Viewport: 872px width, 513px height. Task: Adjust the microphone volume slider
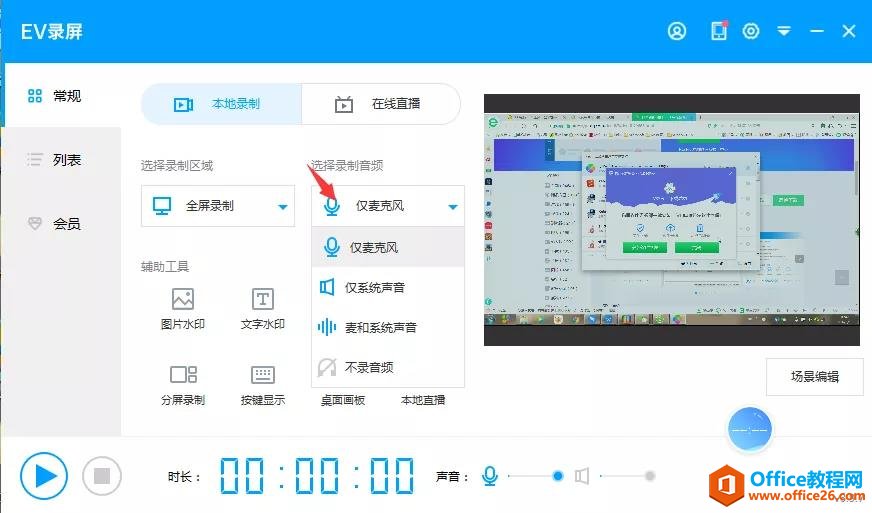click(x=536, y=476)
